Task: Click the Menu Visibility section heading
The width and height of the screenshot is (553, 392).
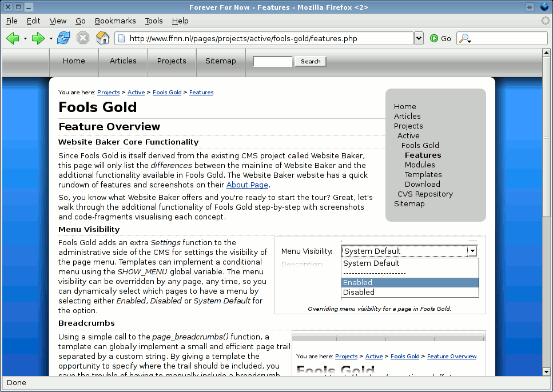Action: [x=89, y=230]
